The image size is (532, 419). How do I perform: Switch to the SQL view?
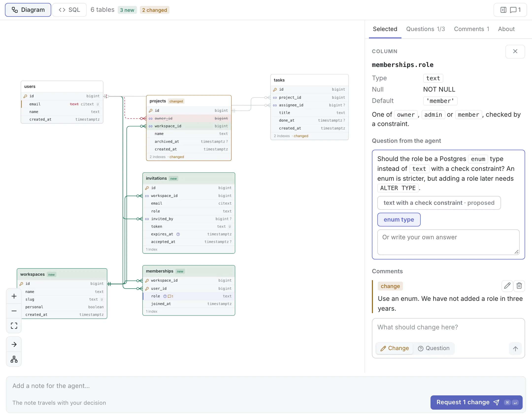point(69,10)
